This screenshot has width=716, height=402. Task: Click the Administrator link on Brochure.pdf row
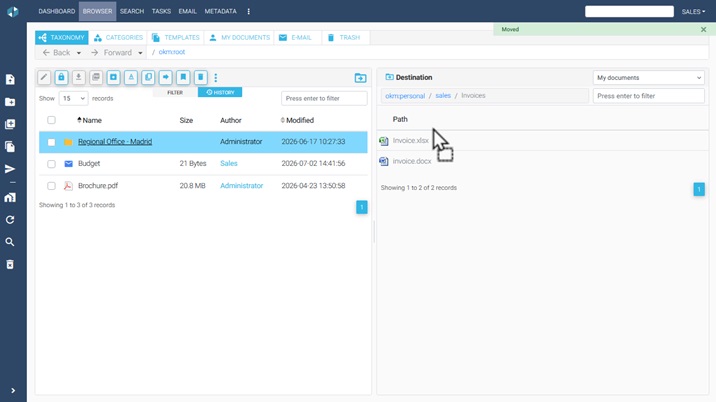(242, 185)
